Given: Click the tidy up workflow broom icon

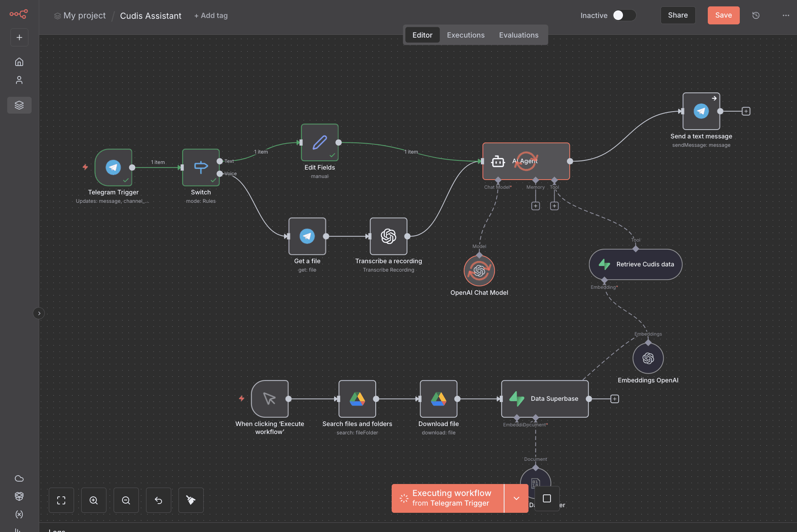Looking at the screenshot, I should click(191, 500).
